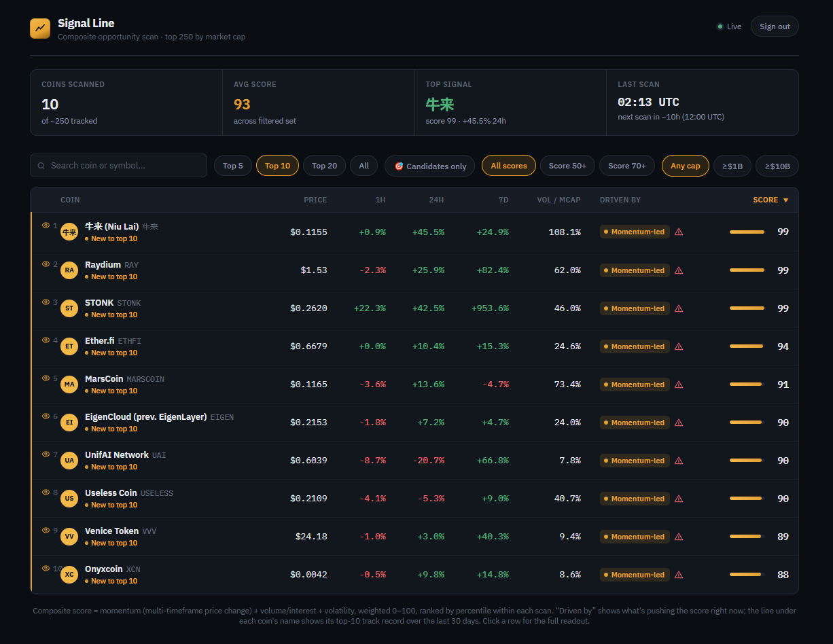Click the warning triangle in Venice Token row
The width and height of the screenshot is (833, 644).
point(679,537)
